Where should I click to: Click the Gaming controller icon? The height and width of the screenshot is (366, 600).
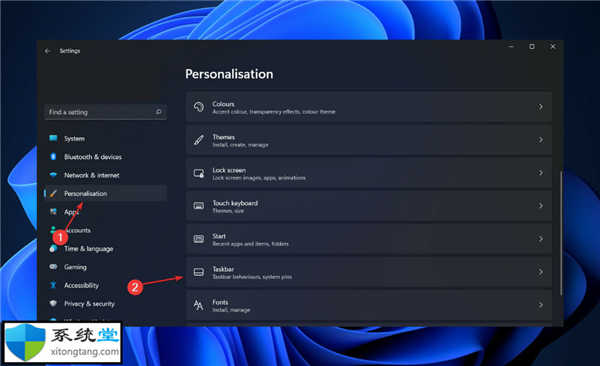point(53,267)
